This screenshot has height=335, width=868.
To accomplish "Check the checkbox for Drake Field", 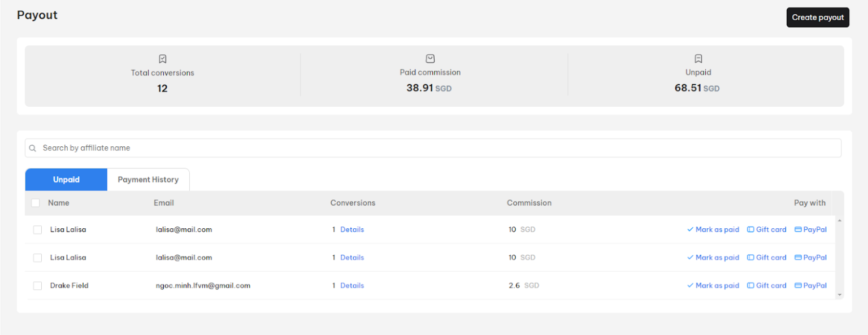I will point(37,285).
